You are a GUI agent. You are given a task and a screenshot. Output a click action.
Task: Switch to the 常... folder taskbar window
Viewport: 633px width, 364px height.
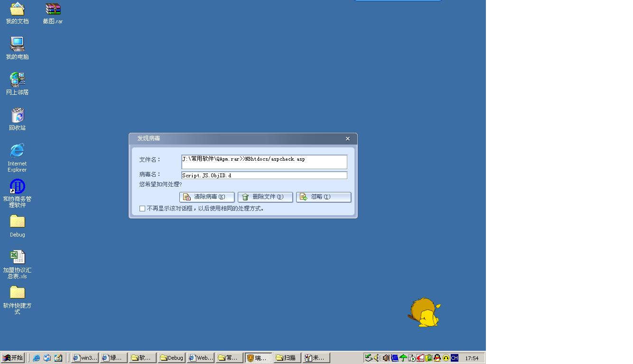[x=230, y=358]
